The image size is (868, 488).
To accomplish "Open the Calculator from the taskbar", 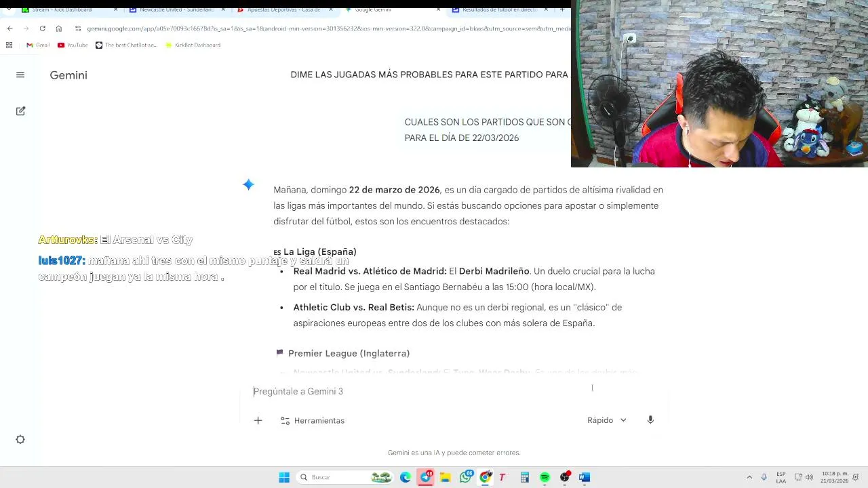I will (524, 477).
